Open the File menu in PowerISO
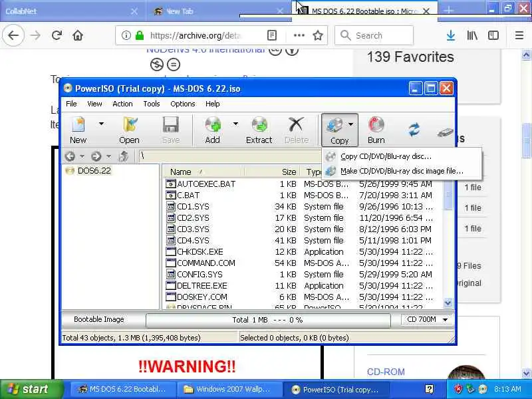The width and height of the screenshot is (532, 399). pos(71,104)
